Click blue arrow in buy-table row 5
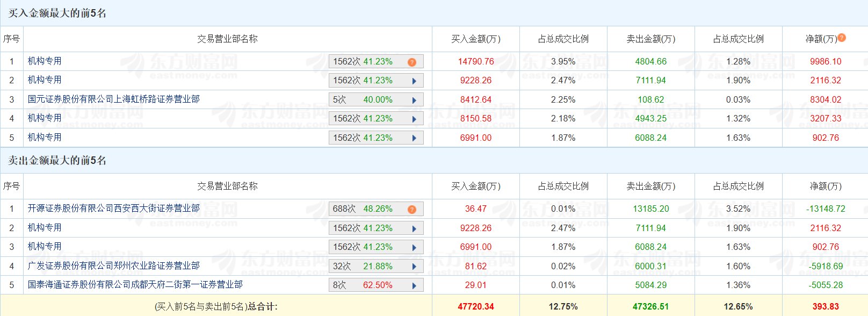This screenshot has width=868, height=316. (414, 138)
